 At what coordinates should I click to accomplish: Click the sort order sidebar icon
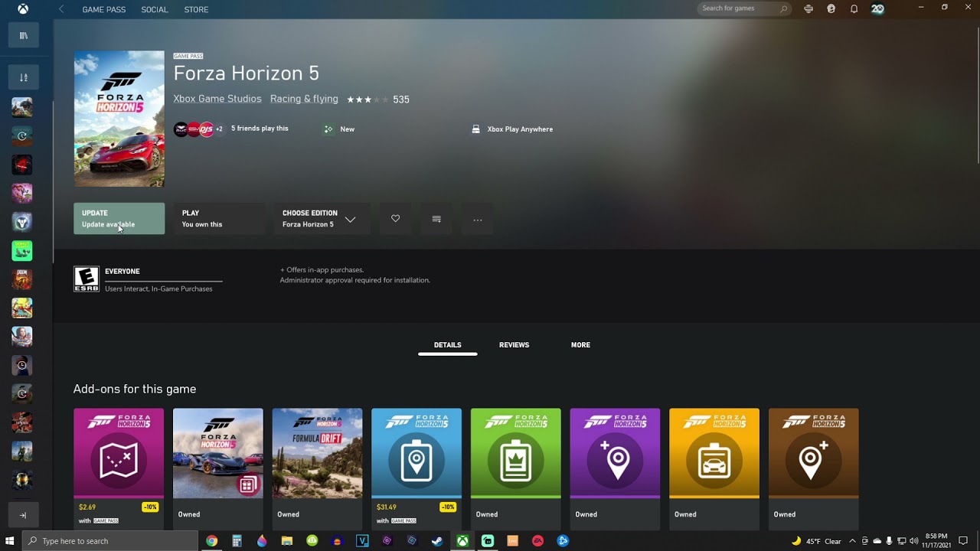23,77
